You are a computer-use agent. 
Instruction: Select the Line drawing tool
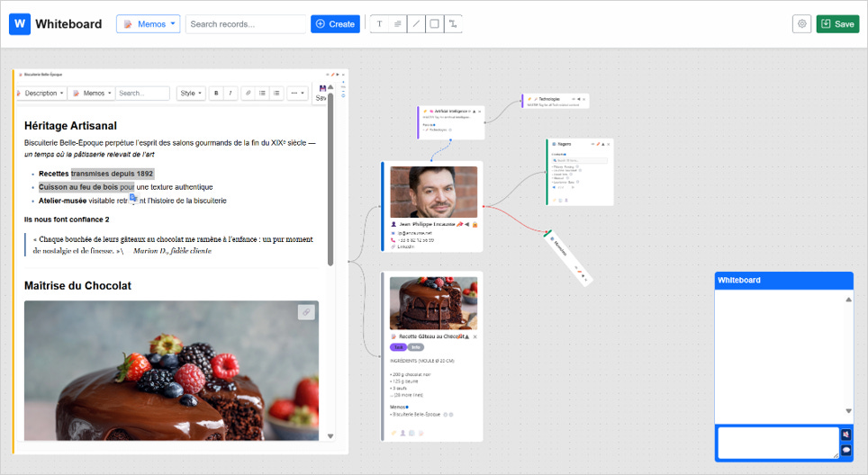point(416,23)
